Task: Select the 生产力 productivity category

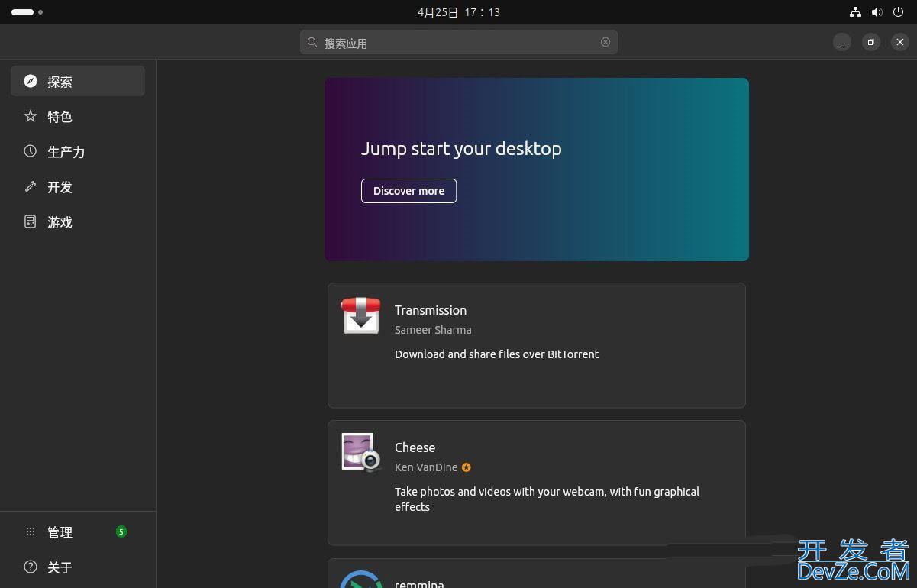Action: point(78,151)
